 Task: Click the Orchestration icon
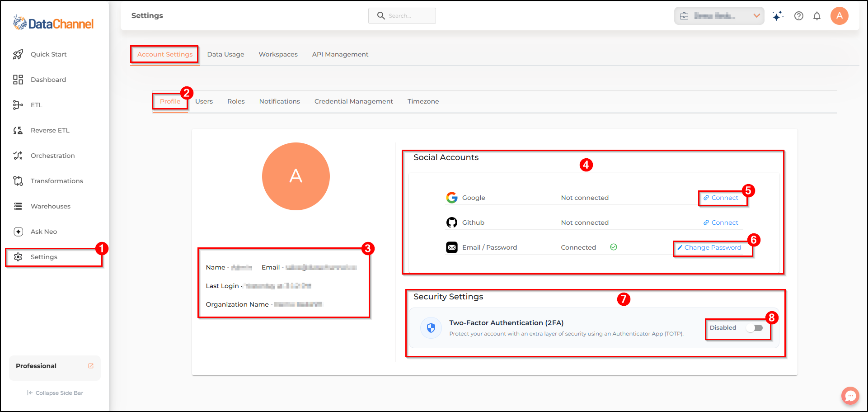point(18,156)
